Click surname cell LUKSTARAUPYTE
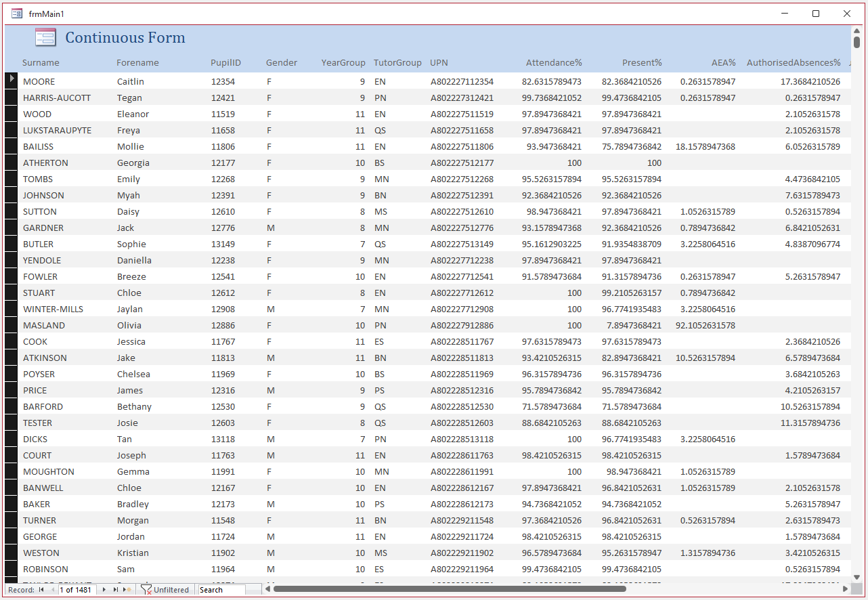Screen dimensions: 868x600 point(58,130)
